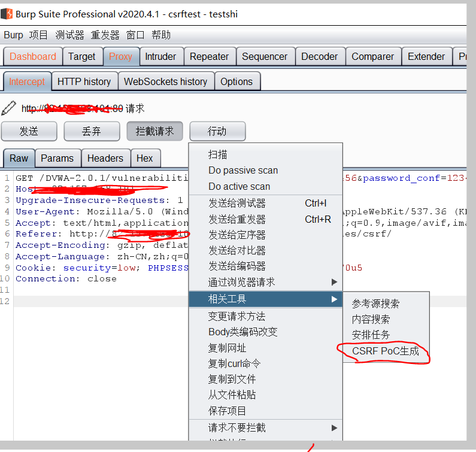
Task: Click the User-Agent header line
Action: pos(102,211)
